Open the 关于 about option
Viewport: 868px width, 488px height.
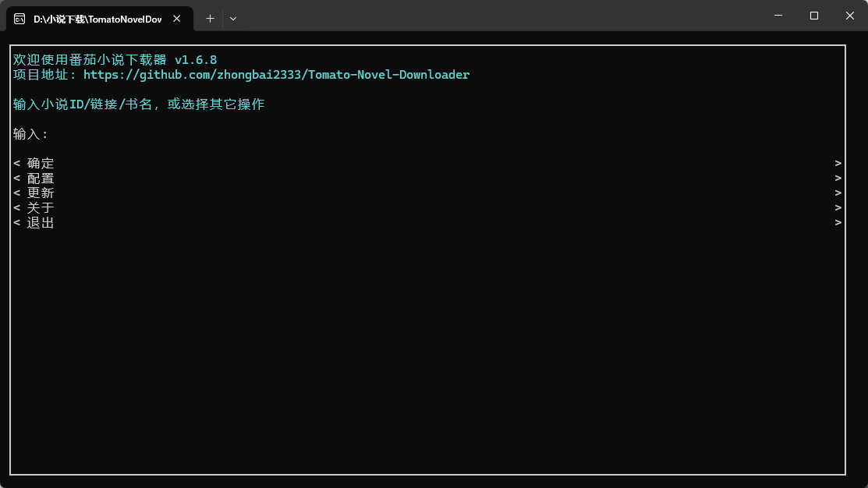(427, 208)
